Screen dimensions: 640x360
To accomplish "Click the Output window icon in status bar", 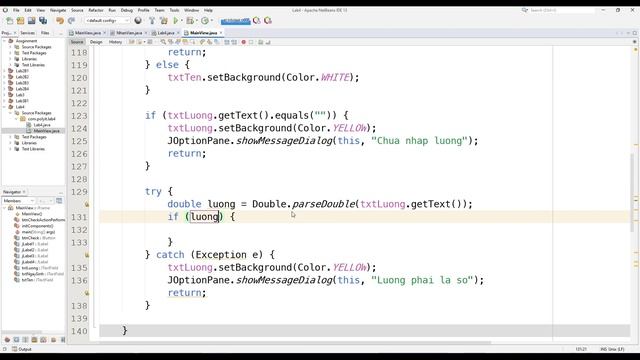I will [15, 349].
